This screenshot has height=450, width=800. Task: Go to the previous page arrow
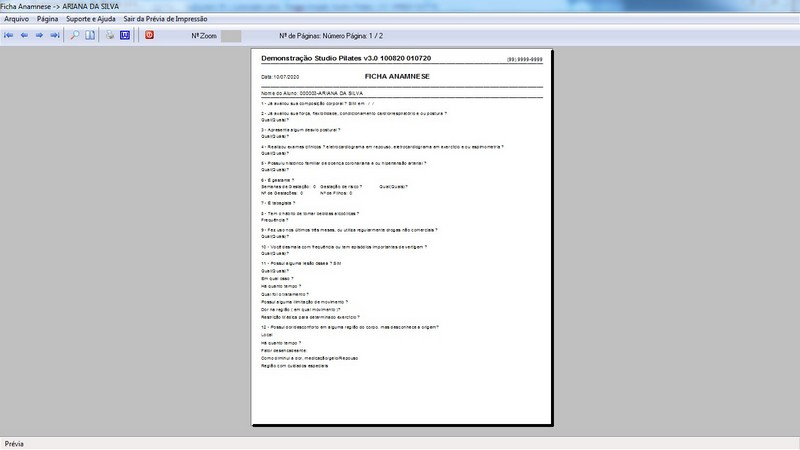pyautogui.click(x=24, y=35)
